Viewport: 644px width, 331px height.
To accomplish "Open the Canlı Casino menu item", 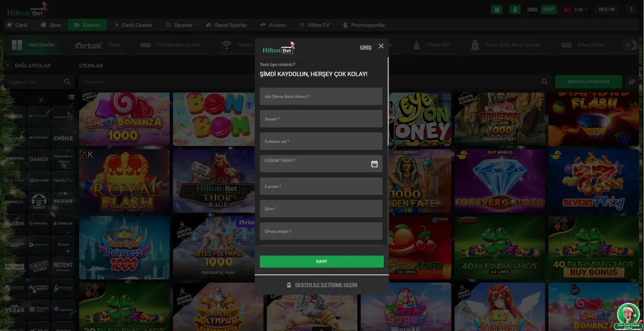I will click(133, 25).
